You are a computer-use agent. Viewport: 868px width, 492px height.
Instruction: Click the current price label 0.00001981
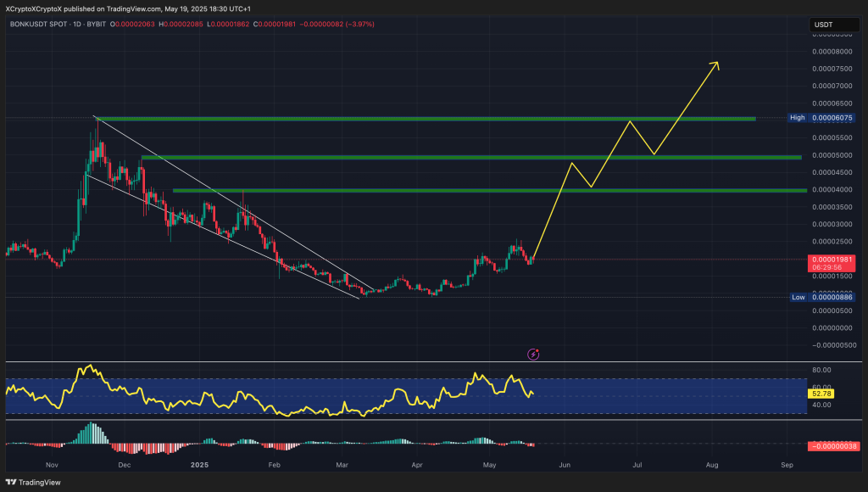(x=832, y=260)
